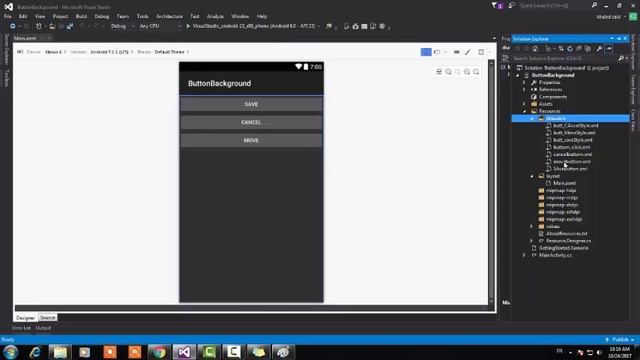Click the volume icon in system tray

(x=599, y=352)
